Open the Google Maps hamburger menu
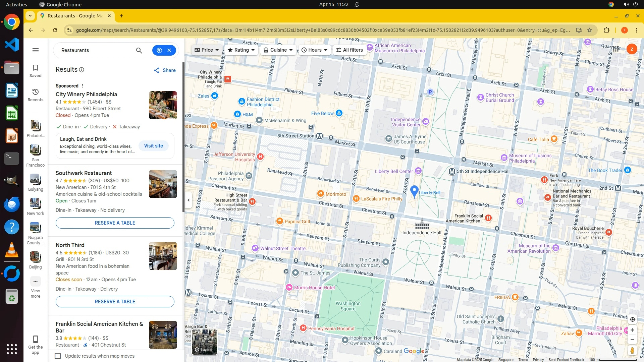This screenshot has width=644, height=362. (x=36, y=50)
